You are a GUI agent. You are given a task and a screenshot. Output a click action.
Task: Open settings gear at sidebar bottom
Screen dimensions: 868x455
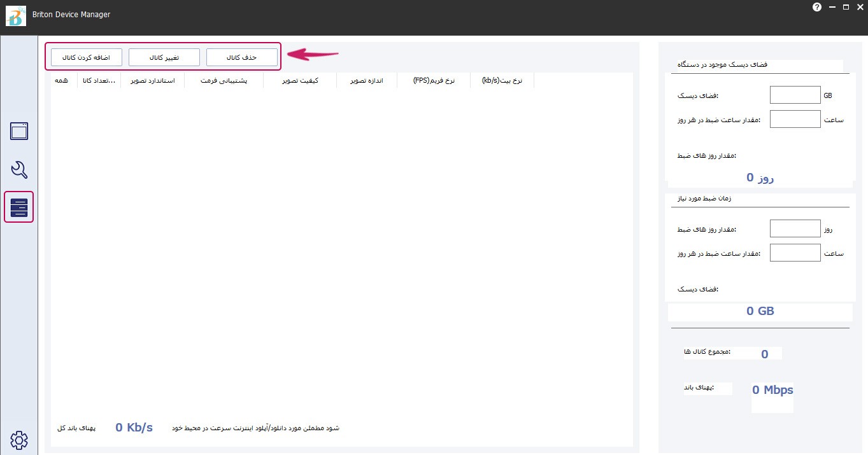tap(19, 439)
